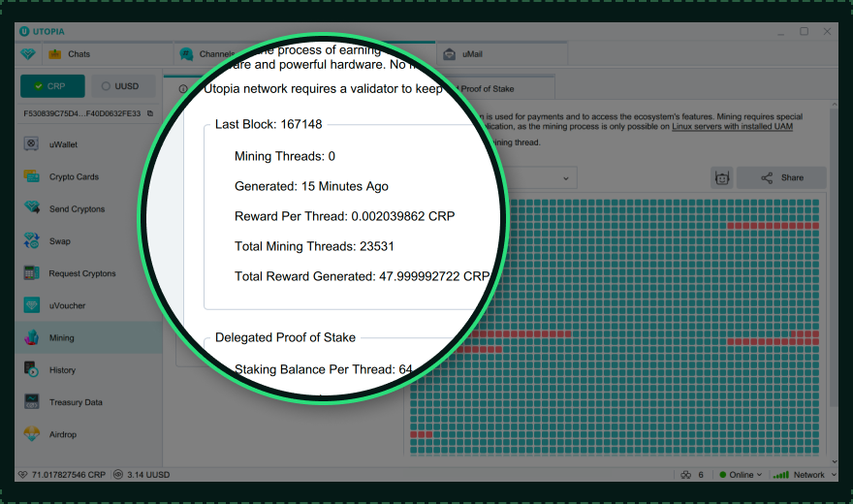Select the Mining sidebar item

[x=88, y=337]
